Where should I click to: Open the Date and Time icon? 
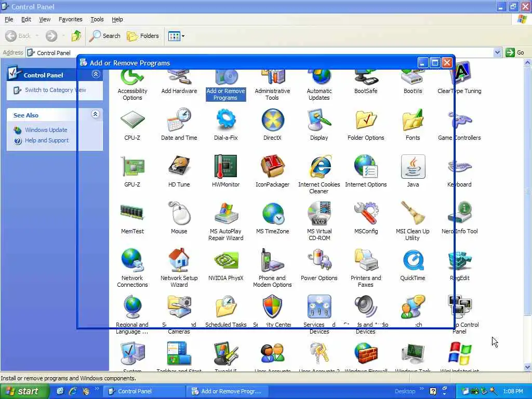point(179,120)
